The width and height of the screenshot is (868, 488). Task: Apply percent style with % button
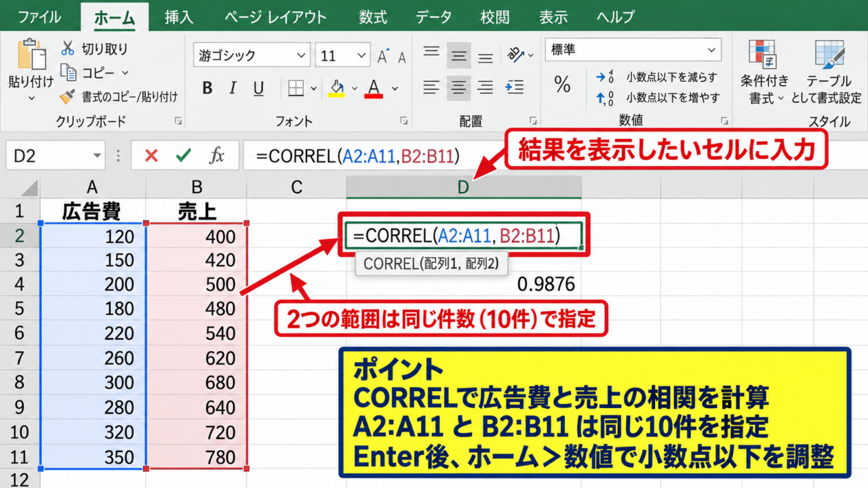pos(562,84)
